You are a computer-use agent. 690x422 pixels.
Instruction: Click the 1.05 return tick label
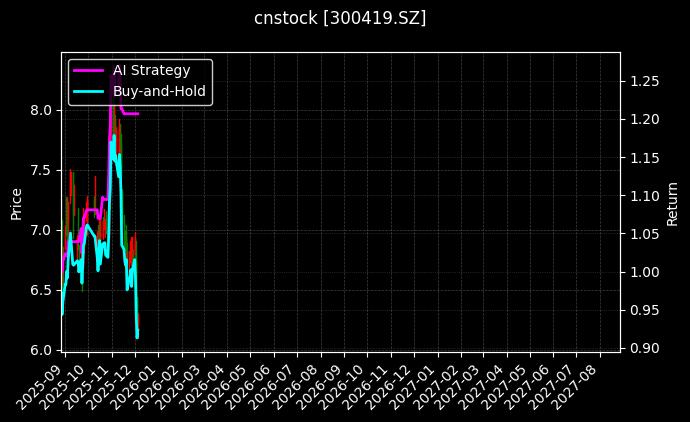click(645, 234)
